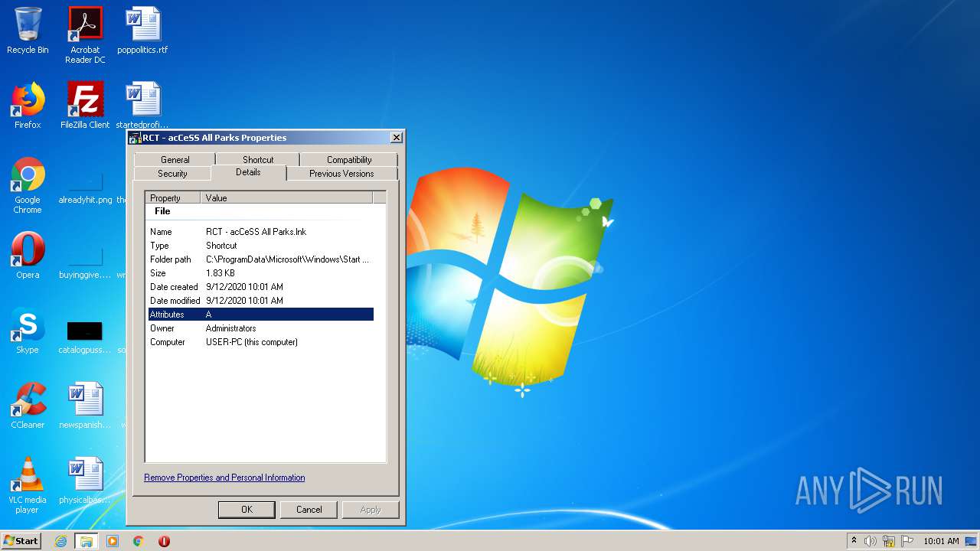The height and width of the screenshot is (551, 980).
Task: Switch to Previous Versions tab
Action: point(341,174)
